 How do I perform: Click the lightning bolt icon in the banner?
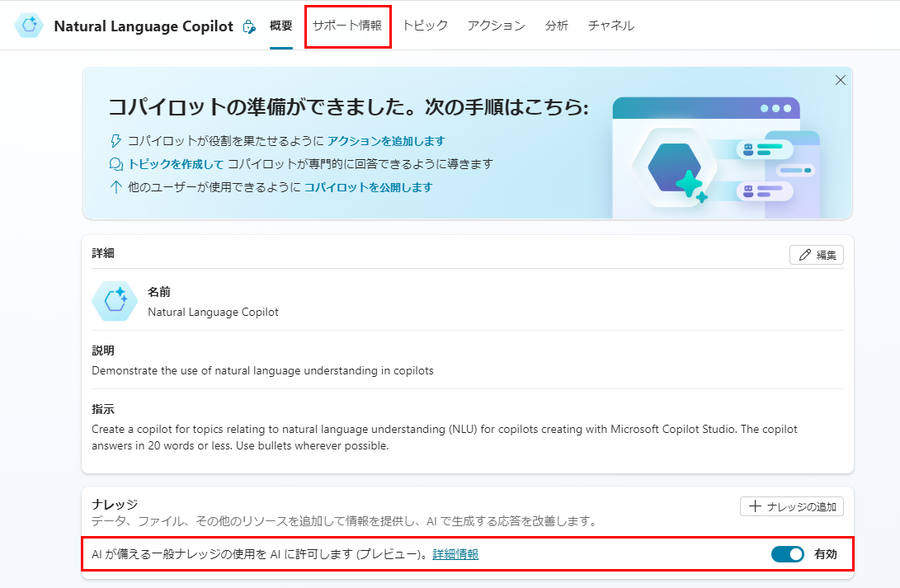[x=115, y=142]
